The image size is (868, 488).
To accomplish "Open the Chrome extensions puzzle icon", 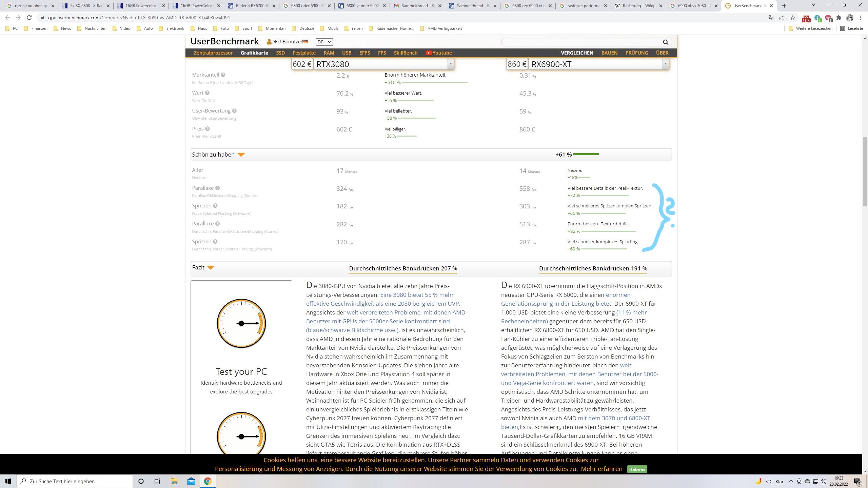I will pyautogui.click(x=839, y=18).
